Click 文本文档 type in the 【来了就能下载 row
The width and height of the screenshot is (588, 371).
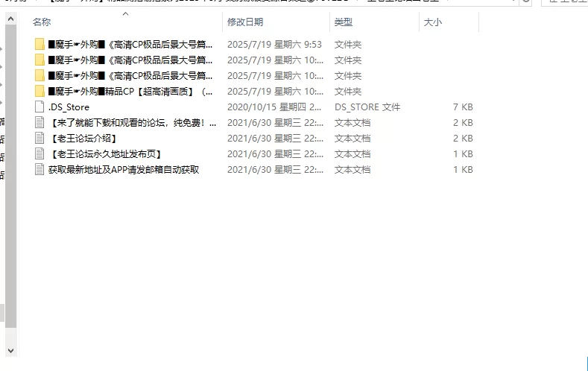(x=353, y=122)
